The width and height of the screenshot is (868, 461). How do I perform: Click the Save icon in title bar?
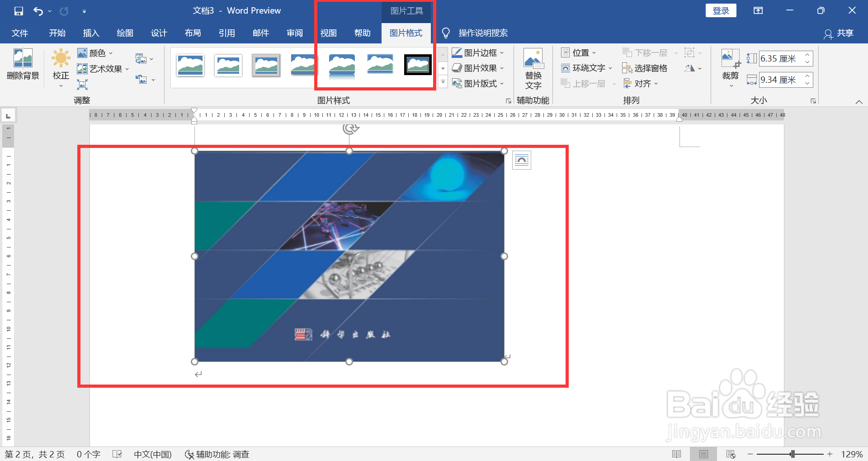coord(19,11)
